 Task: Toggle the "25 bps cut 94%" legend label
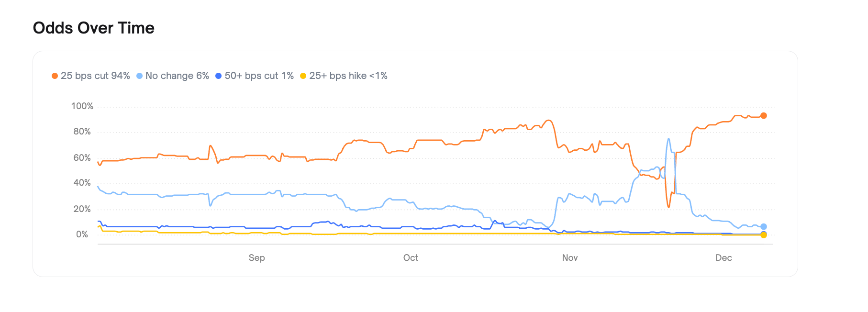tap(95, 76)
